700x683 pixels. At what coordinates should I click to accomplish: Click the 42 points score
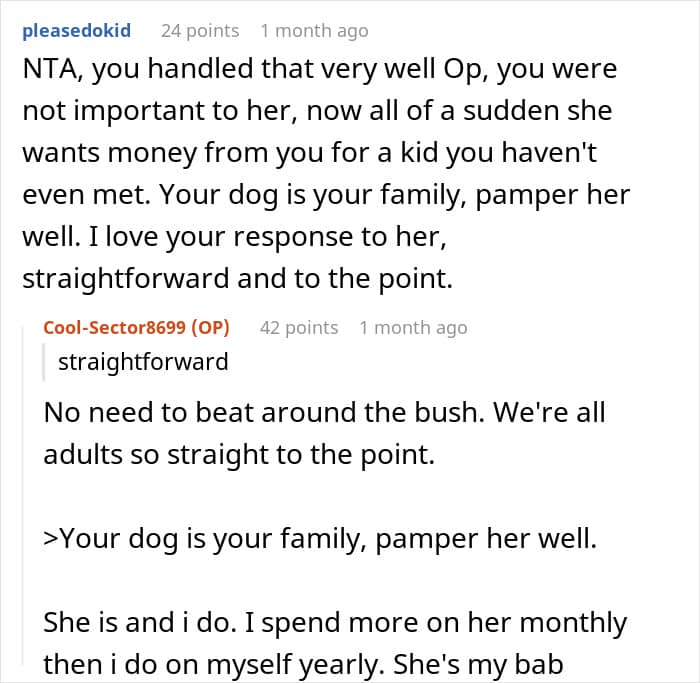click(x=299, y=327)
